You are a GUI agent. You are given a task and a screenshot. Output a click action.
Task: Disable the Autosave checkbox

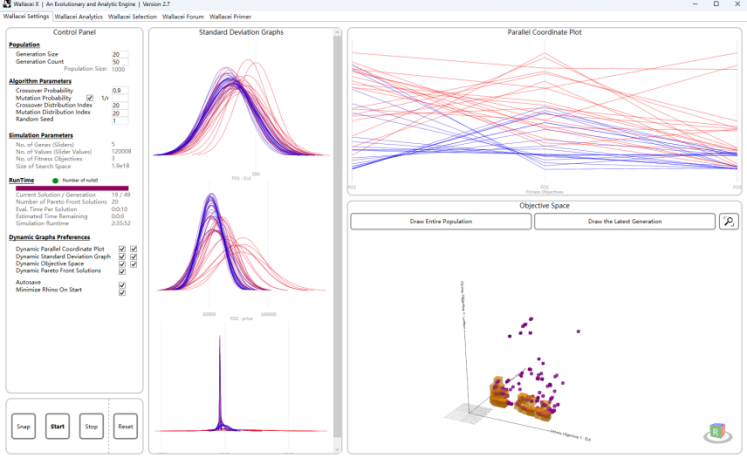[x=122, y=285]
